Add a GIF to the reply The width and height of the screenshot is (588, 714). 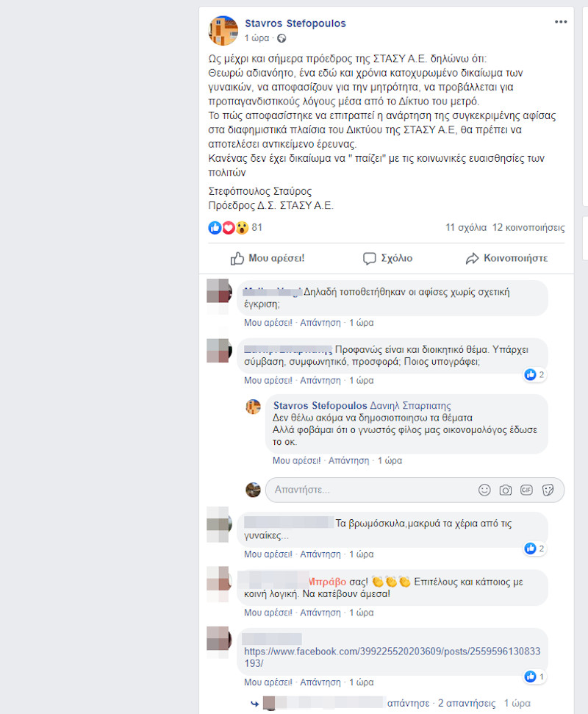526,490
